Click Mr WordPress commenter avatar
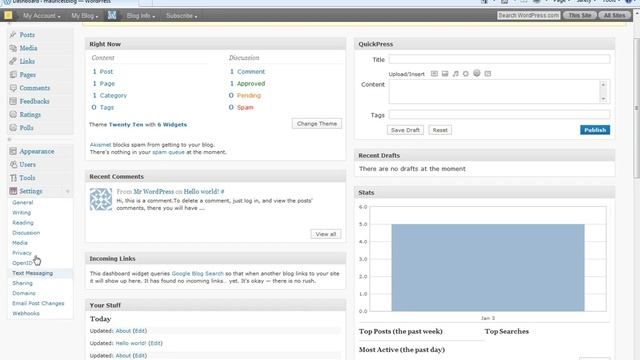 (101, 199)
